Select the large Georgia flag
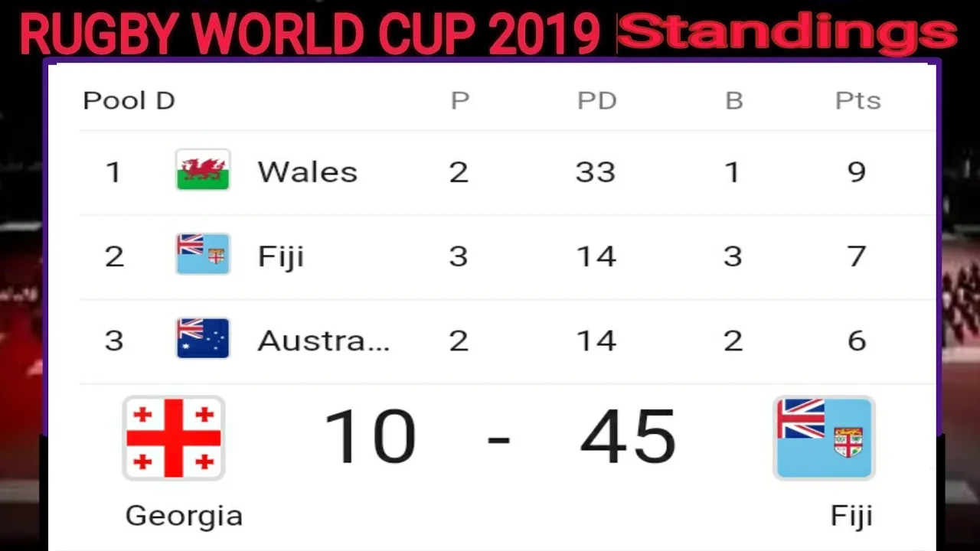 (174, 438)
